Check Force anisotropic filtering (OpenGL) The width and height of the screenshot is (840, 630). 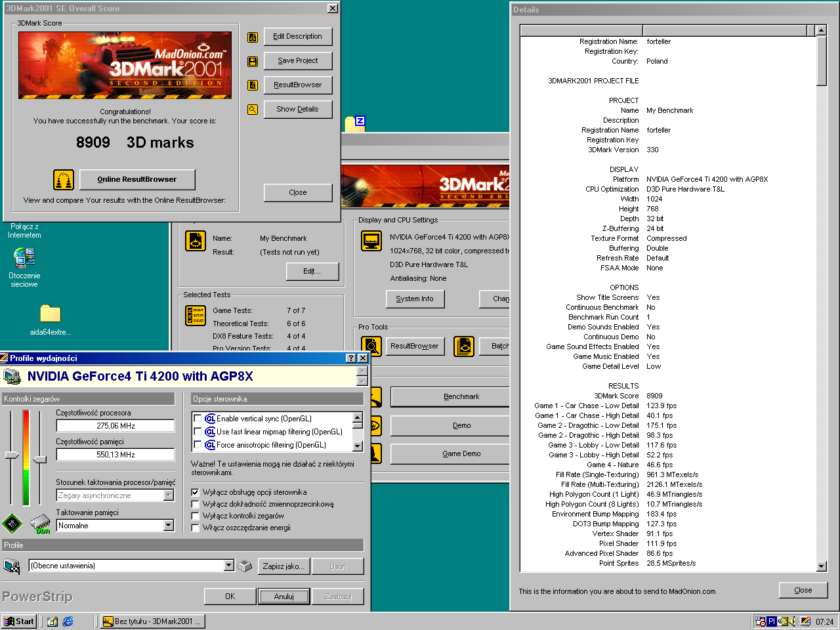pos(198,445)
